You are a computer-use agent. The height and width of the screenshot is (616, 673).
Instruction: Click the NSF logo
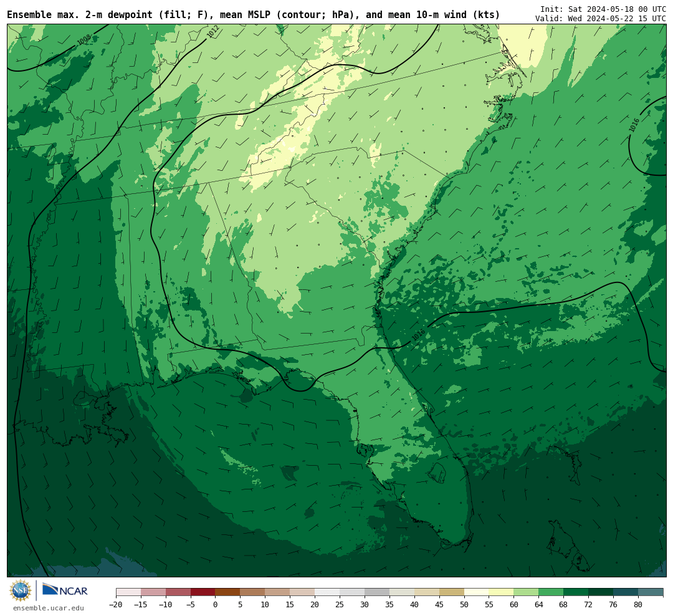[x=21, y=590]
